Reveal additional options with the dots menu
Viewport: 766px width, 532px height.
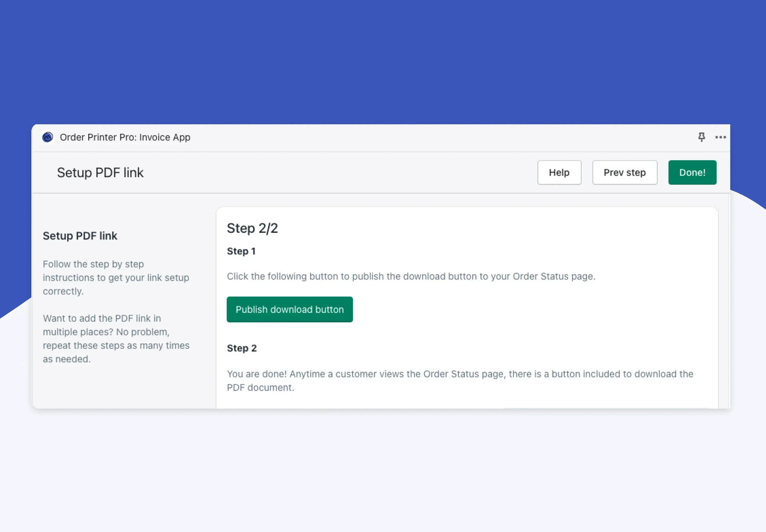click(721, 137)
